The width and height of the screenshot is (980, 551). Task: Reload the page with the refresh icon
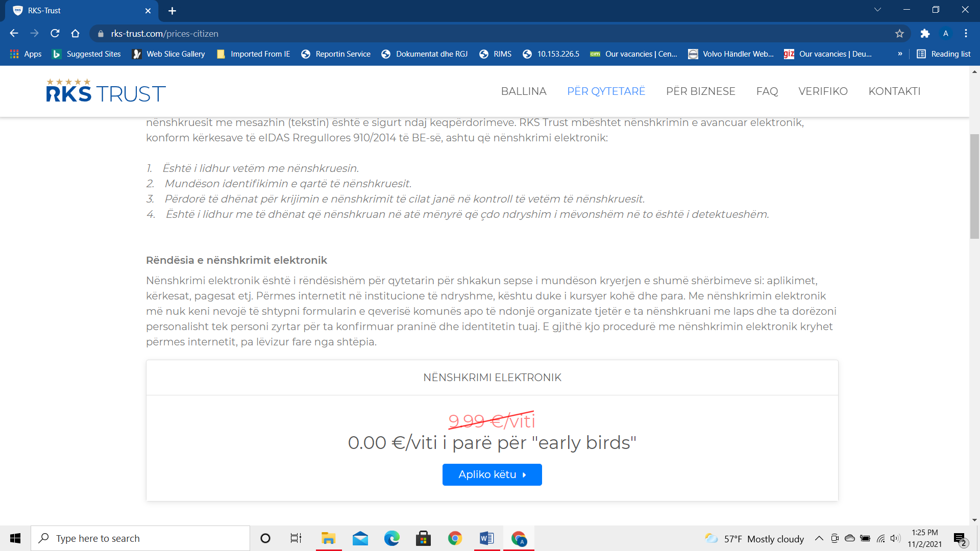(x=55, y=33)
